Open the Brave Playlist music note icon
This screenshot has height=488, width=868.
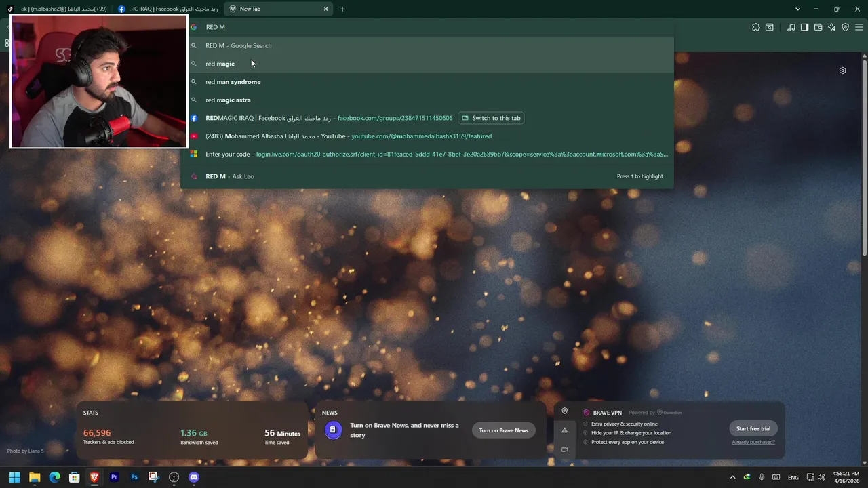click(x=791, y=27)
